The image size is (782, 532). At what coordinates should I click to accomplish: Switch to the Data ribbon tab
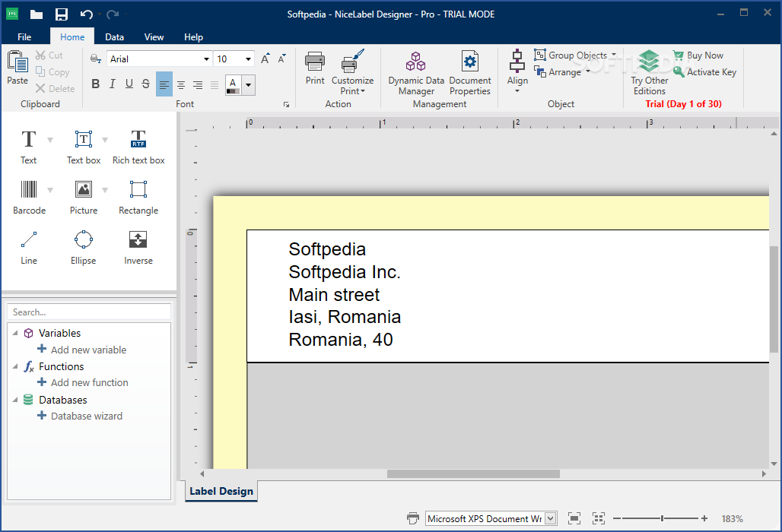pos(114,37)
